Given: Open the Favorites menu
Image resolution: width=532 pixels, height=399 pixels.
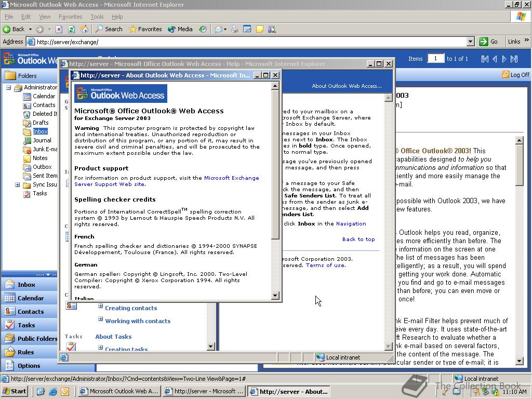Looking at the screenshot, I should point(70,17).
